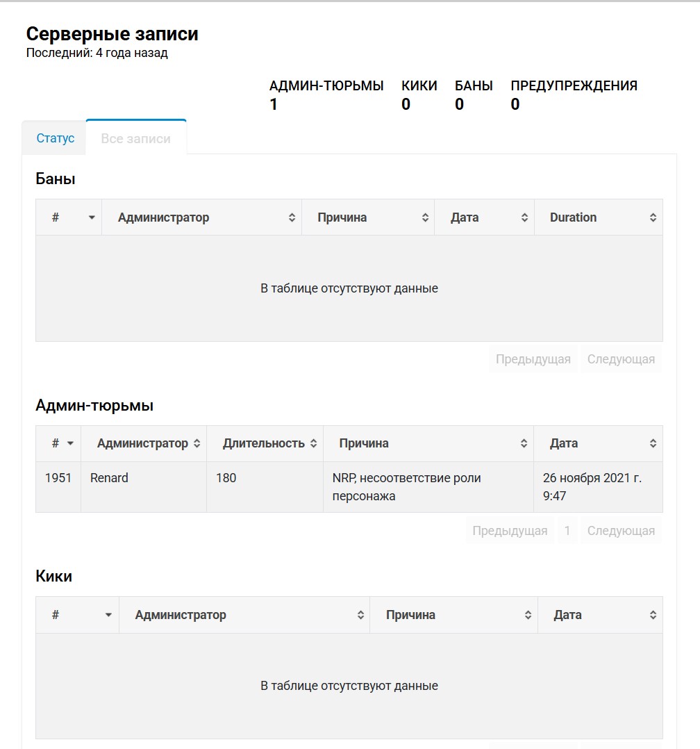The width and height of the screenshot is (700, 749).
Task: Toggle # column sort in Админ-тюрьмы table
Action: [70, 444]
